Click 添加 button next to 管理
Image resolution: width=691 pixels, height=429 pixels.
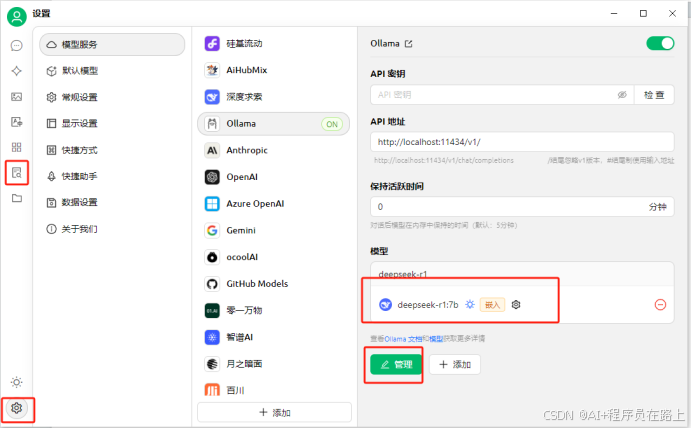pos(455,365)
